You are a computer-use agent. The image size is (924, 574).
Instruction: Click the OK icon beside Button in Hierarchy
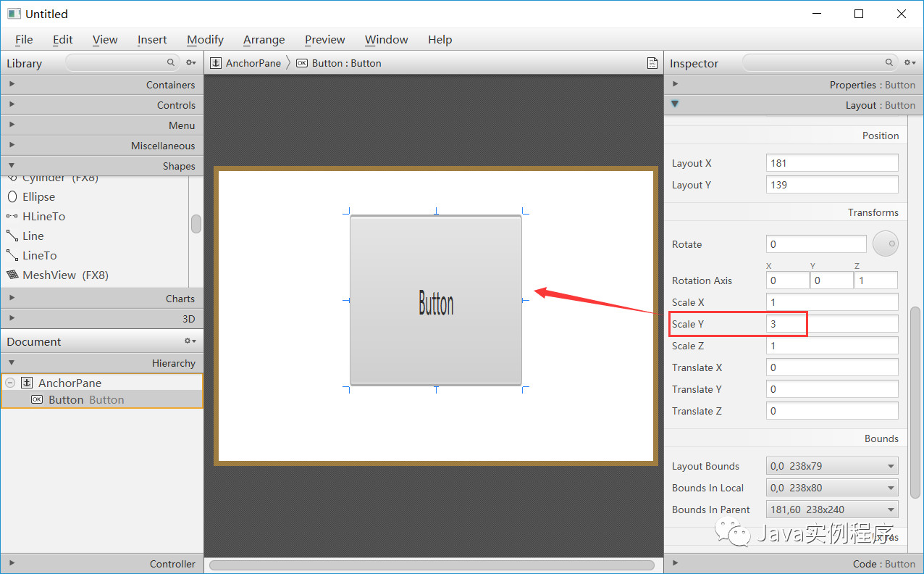[x=37, y=399]
